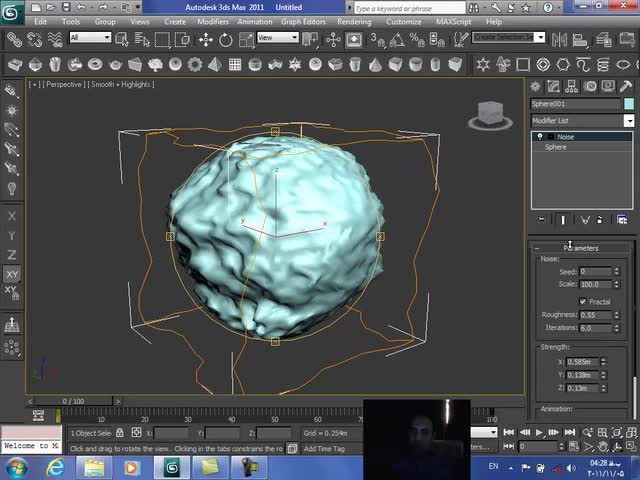
Task: Click the Add Time Tag label
Action: (325, 449)
